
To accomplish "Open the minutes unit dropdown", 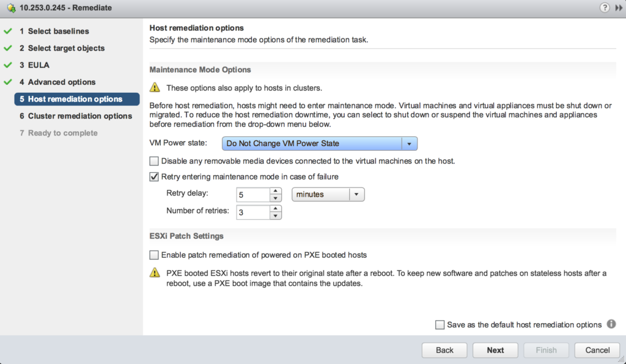I will [x=328, y=194].
